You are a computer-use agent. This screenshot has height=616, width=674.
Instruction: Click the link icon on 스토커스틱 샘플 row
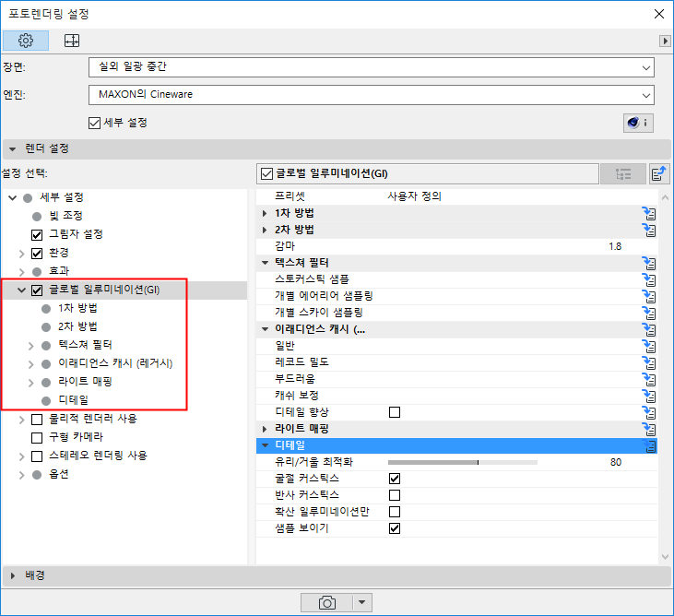pos(649,279)
